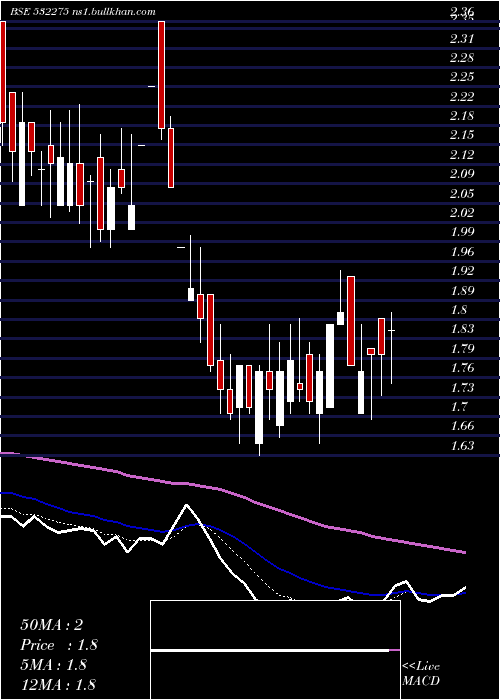The height and width of the screenshot is (700, 500).
Task: Click the 1.89 price axis label
Action: [x=462, y=291]
